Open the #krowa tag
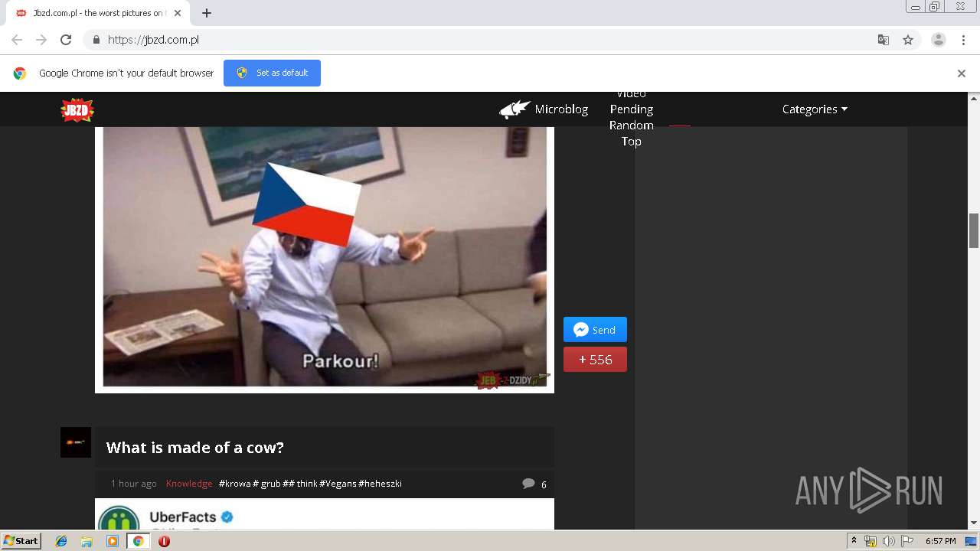Viewport: 980px width, 551px height. (x=234, y=484)
